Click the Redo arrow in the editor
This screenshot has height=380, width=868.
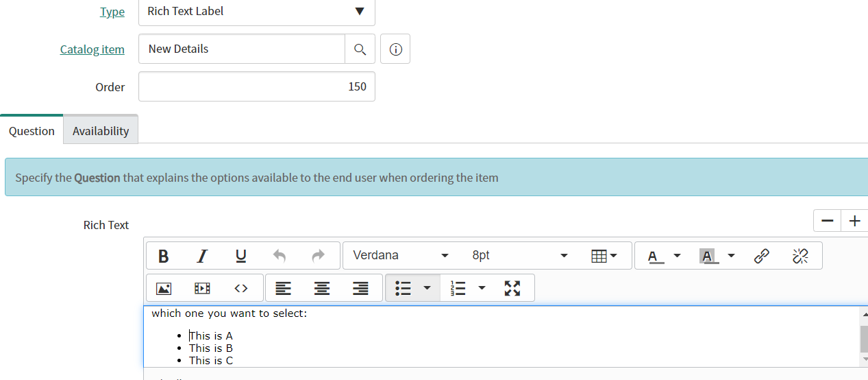(318, 256)
